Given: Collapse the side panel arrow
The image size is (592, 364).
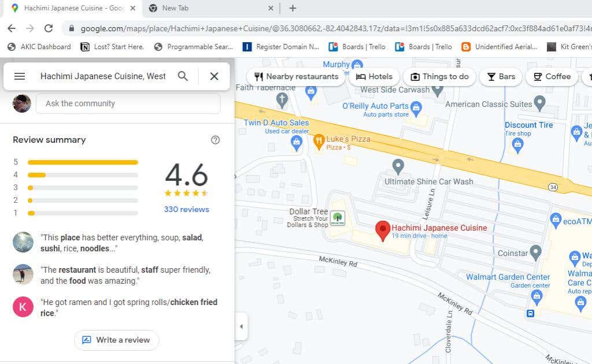Looking at the screenshot, I should (241, 326).
